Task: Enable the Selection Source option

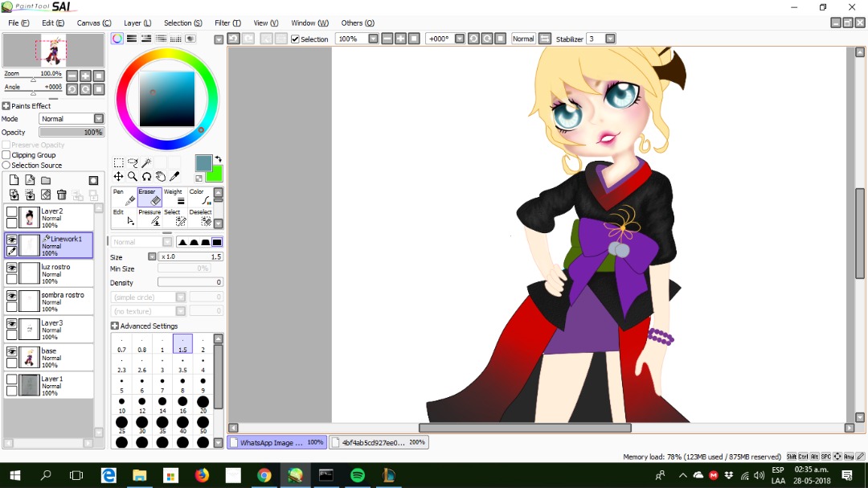Action: [6, 165]
